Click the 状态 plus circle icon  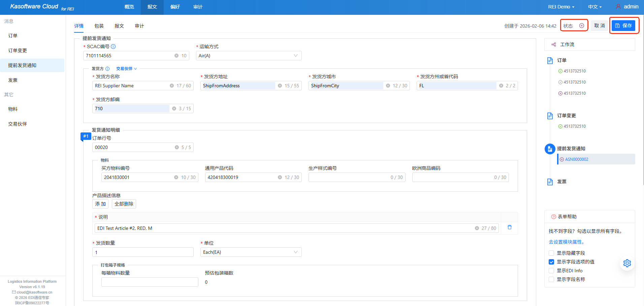[x=581, y=26]
